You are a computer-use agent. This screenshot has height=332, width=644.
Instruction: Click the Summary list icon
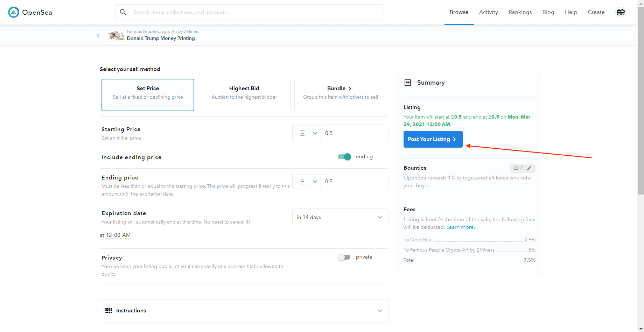point(408,83)
